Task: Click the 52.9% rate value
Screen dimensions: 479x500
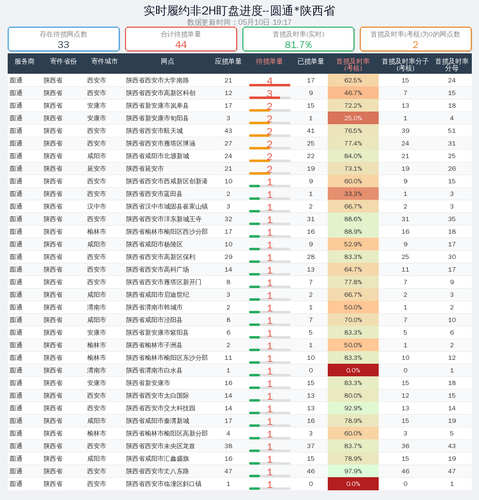Action: click(x=353, y=244)
